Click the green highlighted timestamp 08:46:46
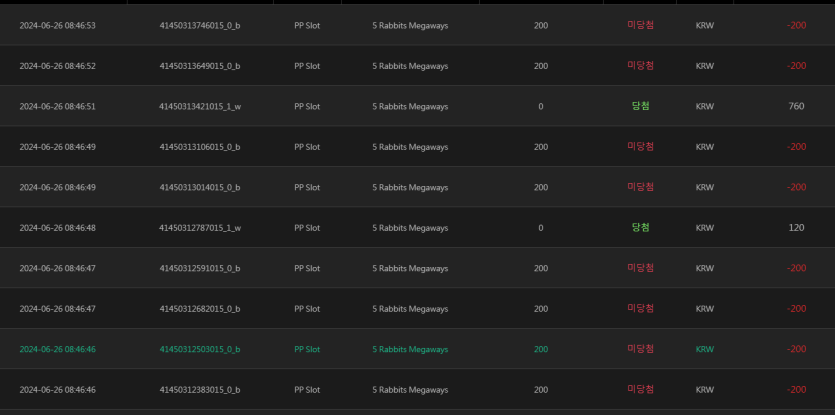Viewport: 835px width, 415px height. click(58, 349)
